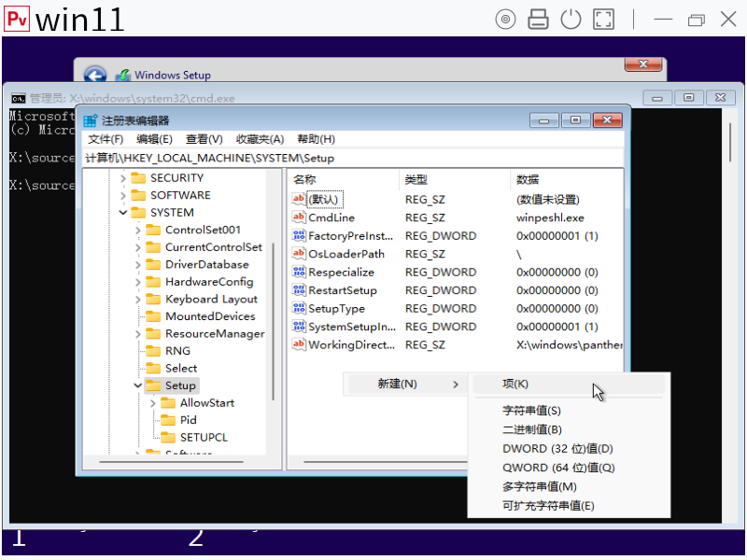Select the ResourceManager registry key
Image resolution: width=747 pixels, height=560 pixels.
[x=215, y=334]
